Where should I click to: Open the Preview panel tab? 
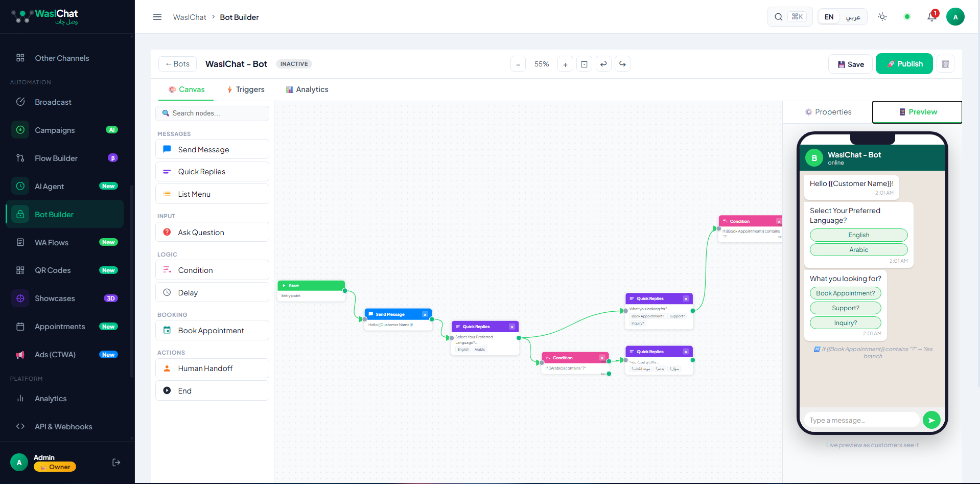pyautogui.click(x=917, y=112)
